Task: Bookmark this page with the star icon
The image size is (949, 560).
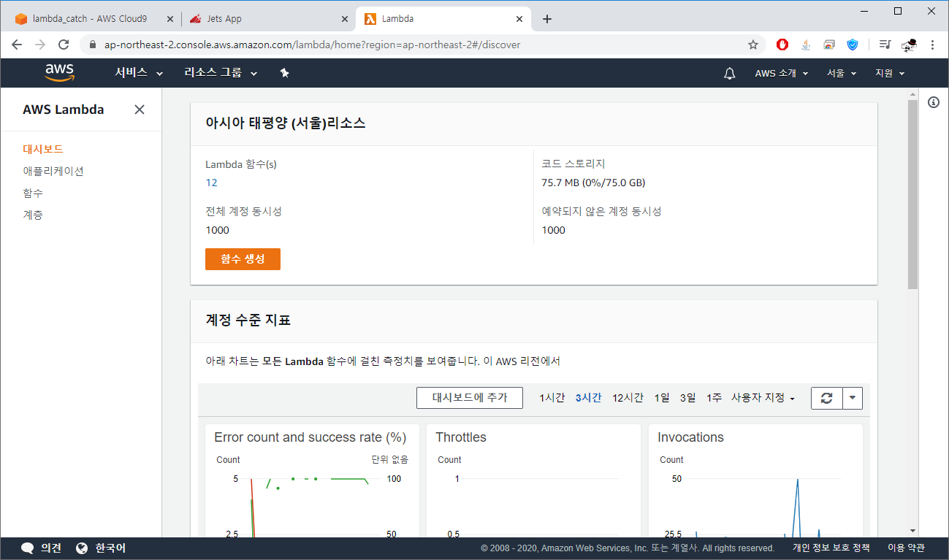Action: [x=753, y=45]
